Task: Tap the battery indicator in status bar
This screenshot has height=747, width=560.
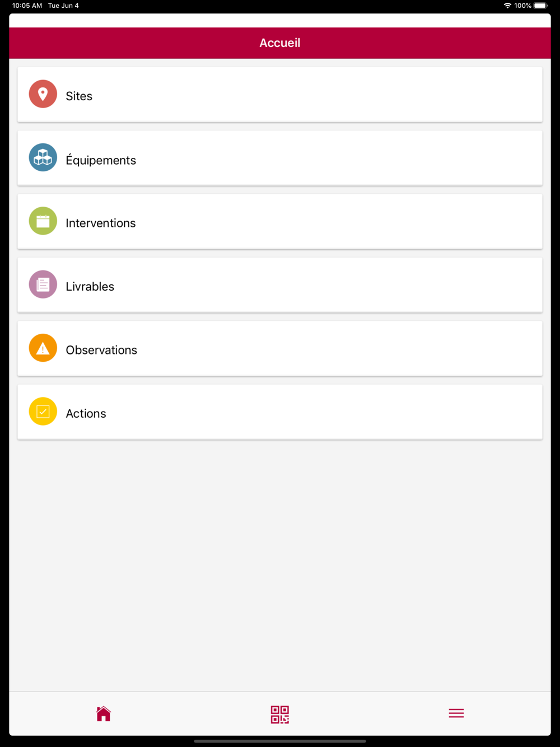Action: coord(540,6)
